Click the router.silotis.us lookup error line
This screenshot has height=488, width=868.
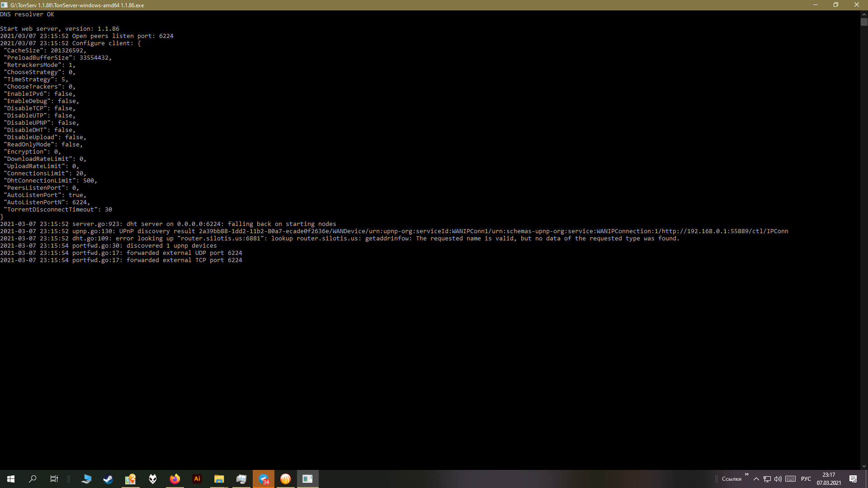340,239
